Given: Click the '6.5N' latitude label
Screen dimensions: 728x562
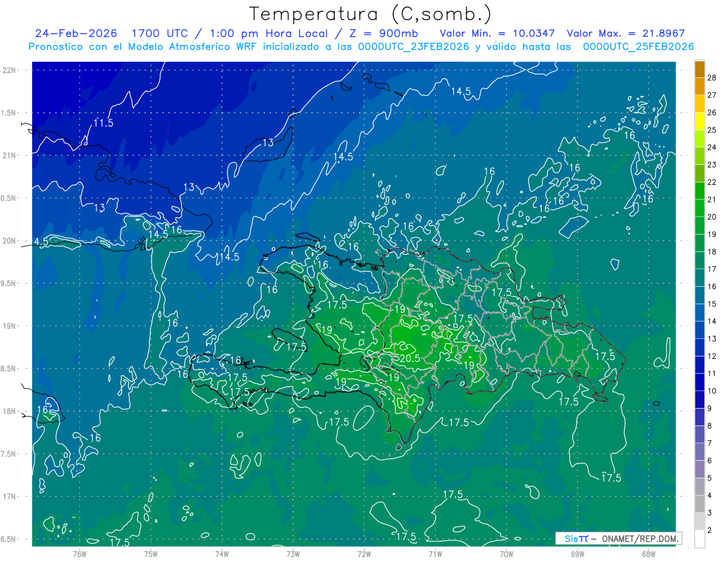Looking at the screenshot, I should (8, 539).
